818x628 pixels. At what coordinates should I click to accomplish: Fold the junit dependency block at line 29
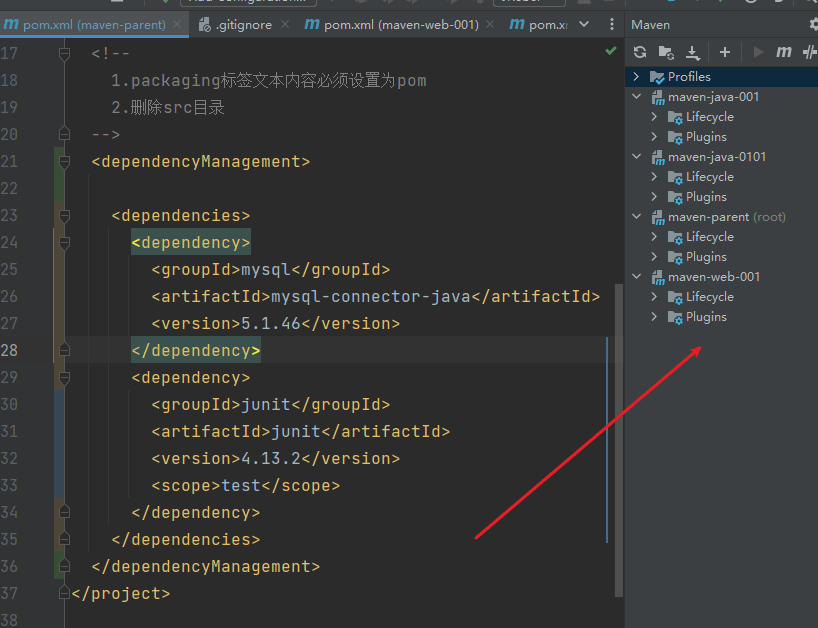64,378
